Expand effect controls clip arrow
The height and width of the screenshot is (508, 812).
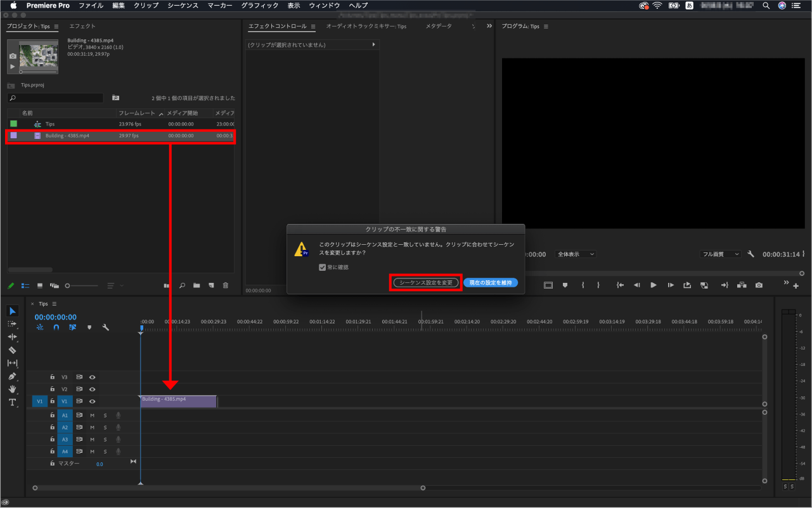[373, 45]
